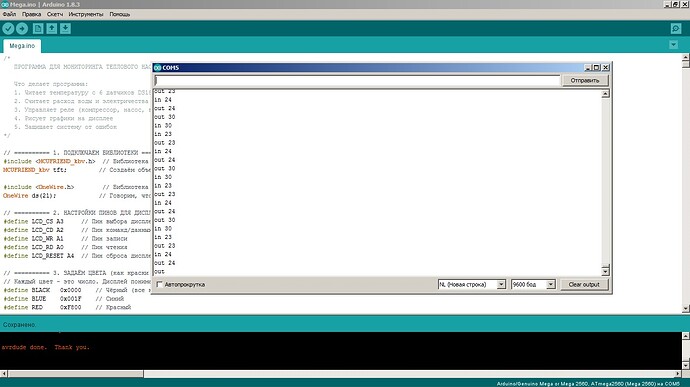Image resolution: width=690 pixels, height=387 pixels.
Task: Click the COM5 serial output scroll down arrow
Action: (x=606, y=271)
